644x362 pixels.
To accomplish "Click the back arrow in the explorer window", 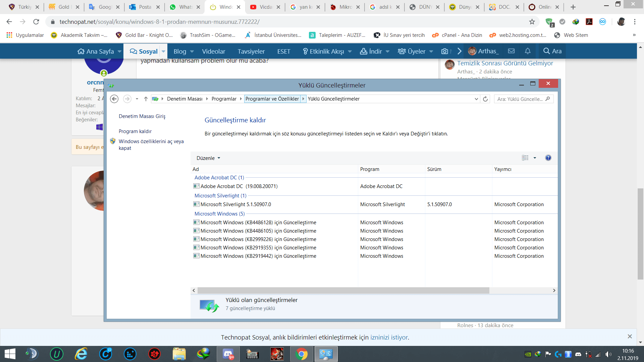I will [114, 99].
